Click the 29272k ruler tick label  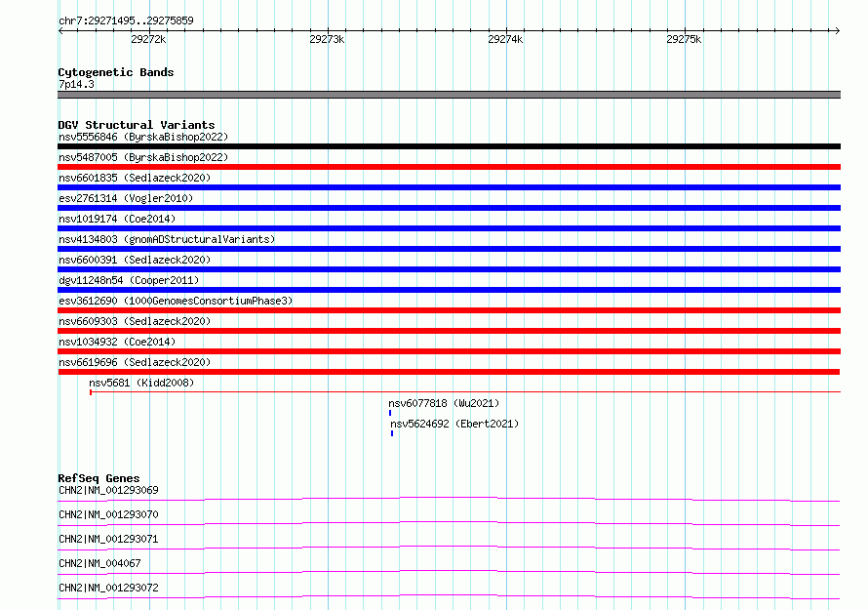pyautogui.click(x=148, y=39)
